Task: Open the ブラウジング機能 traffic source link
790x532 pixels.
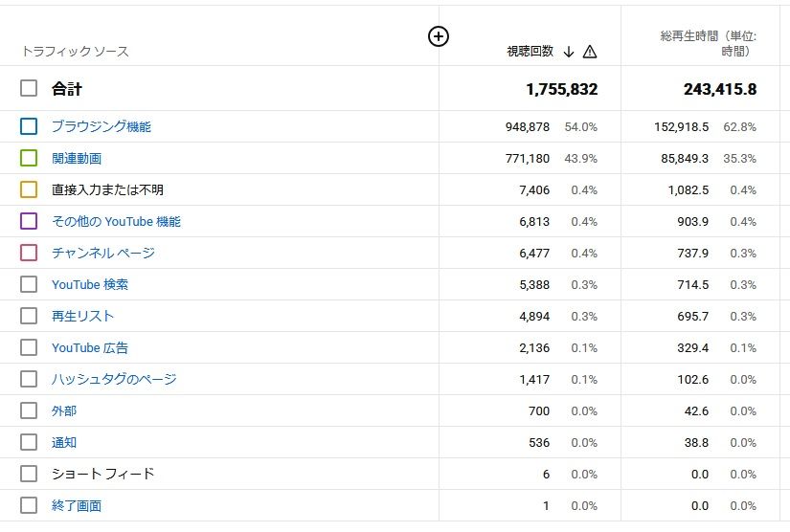Action: [x=101, y=126]
